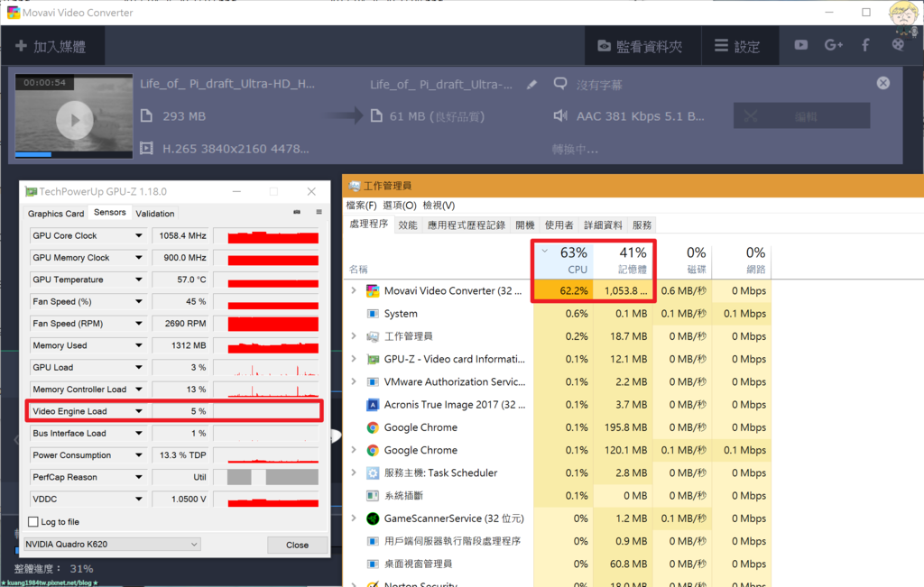Click the Movavi Video Converter process icon
924x587 pixels.
click(x=373, y=291)
